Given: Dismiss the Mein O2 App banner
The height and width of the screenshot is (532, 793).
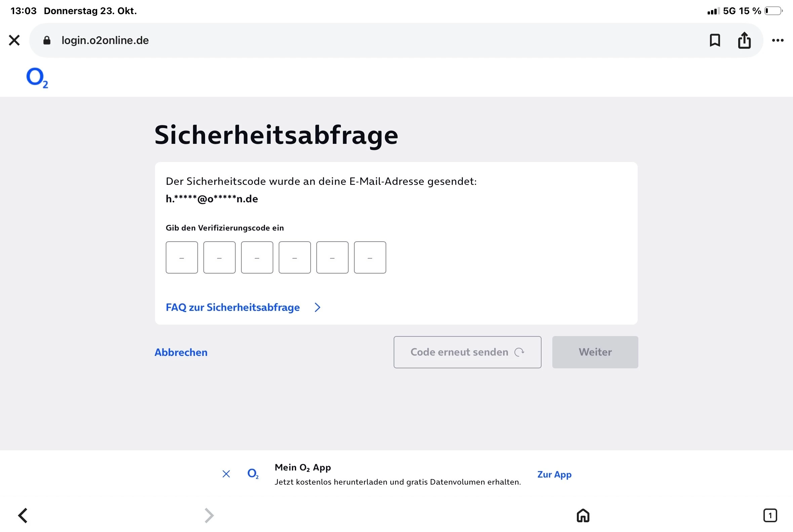Looking at the screenshot, I should click(x=226, y=474).
